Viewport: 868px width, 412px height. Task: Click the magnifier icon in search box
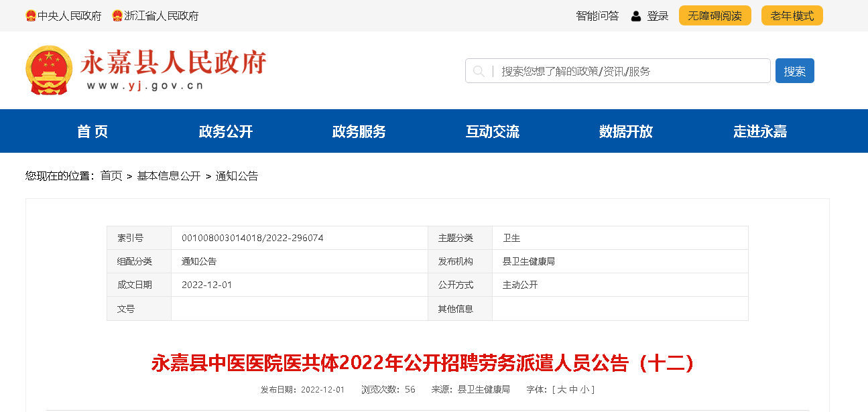tap(479, 71)
